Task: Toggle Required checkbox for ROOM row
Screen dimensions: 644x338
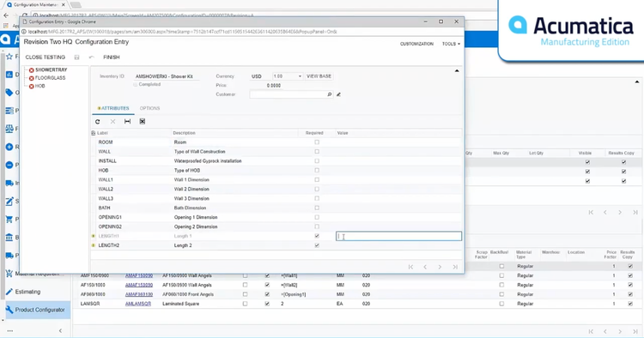Action: (317, 142)
